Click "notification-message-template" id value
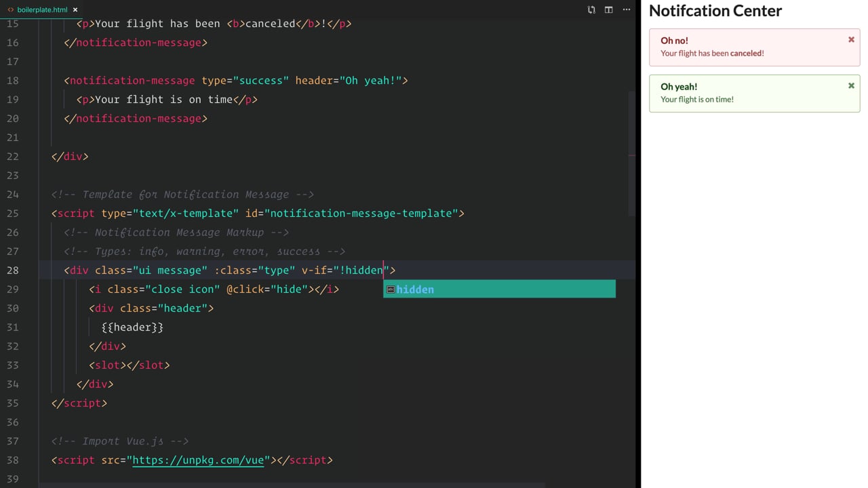The height and width of the screenshot is (488, 868). point(361,213)
